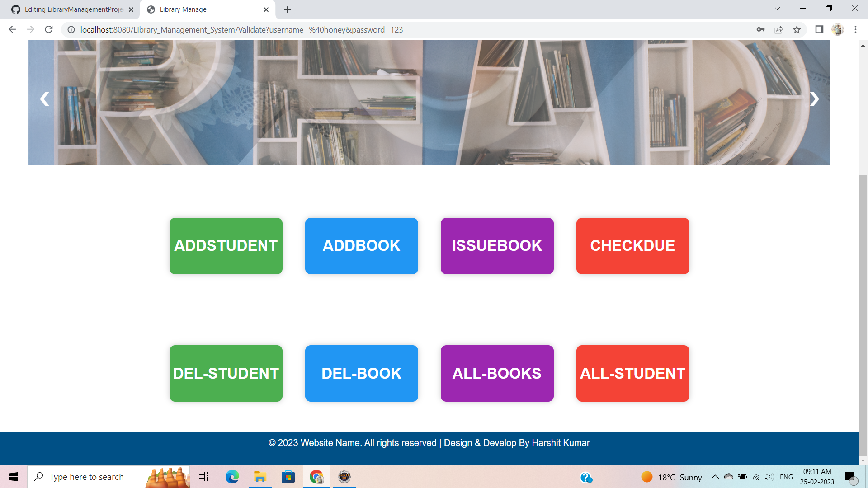Image resolution: width=868 pixels, height=488 pixels.
Task: Click the ADDSTUDENT button
Action: (x=226, y=246)
